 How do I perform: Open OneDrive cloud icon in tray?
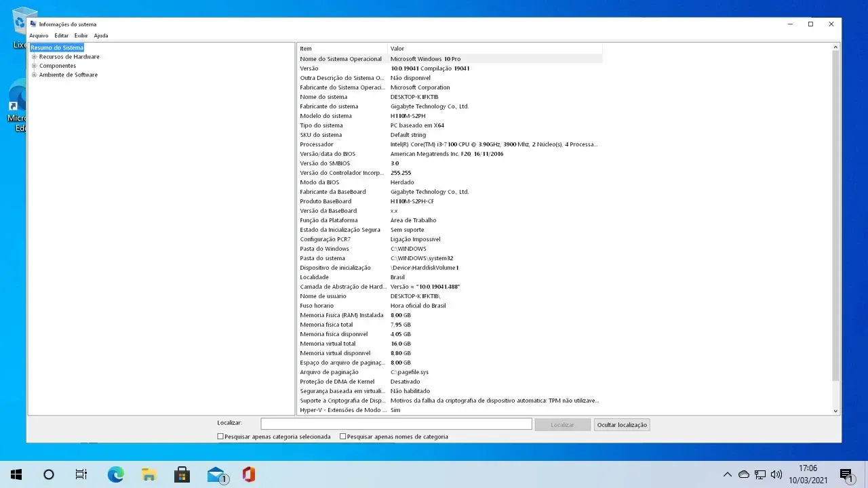[744, 474]
